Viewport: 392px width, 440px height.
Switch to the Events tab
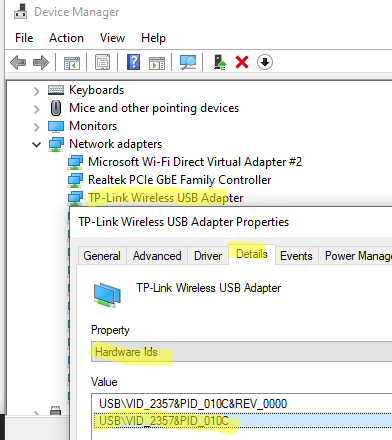296,256
